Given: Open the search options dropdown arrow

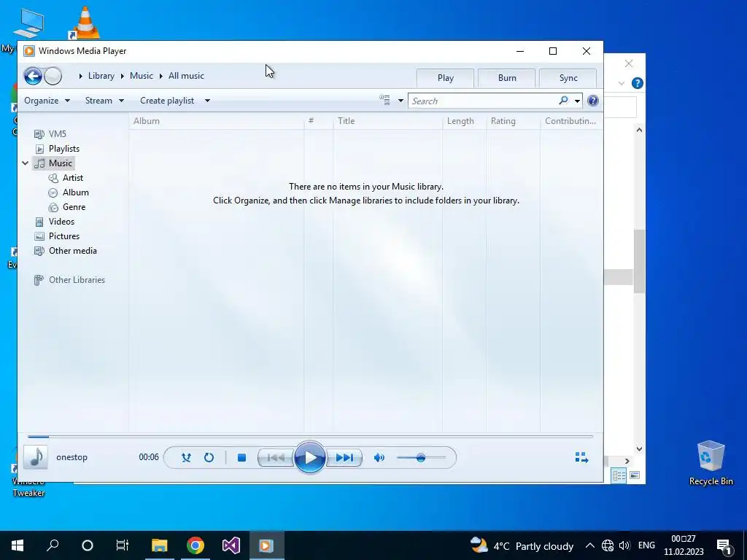Looking at the screenshot, I should point(577,101).
